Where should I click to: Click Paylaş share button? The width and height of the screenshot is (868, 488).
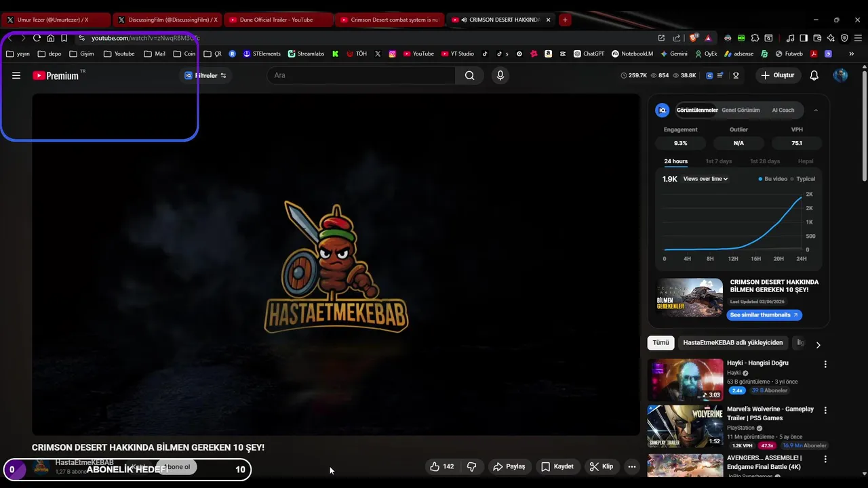(x=509, y=466)
